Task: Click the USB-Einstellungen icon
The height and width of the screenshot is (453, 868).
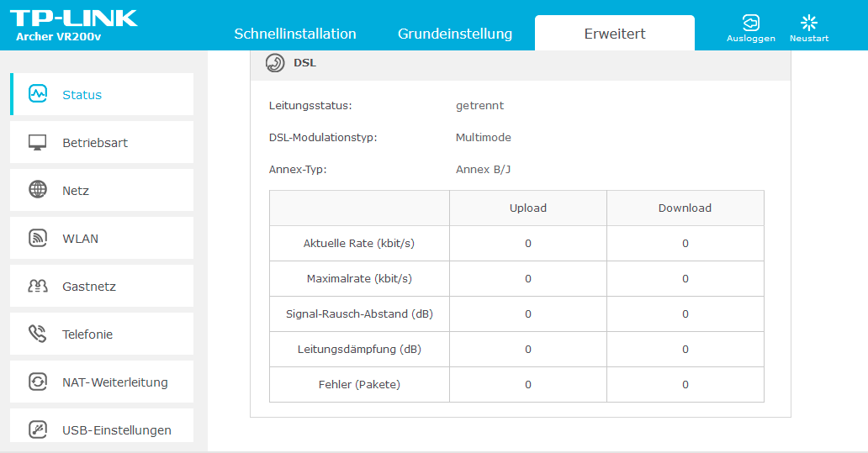Action: click(38, 429)
